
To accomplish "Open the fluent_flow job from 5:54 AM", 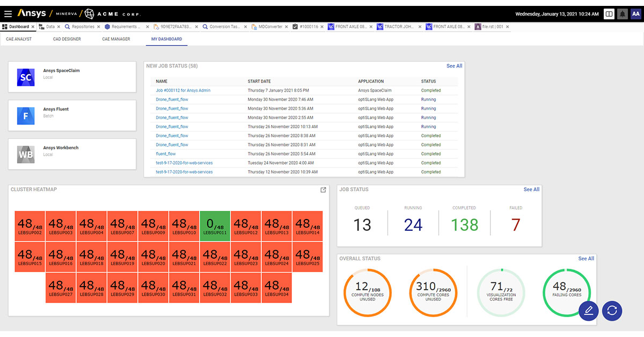I will 166,154.
